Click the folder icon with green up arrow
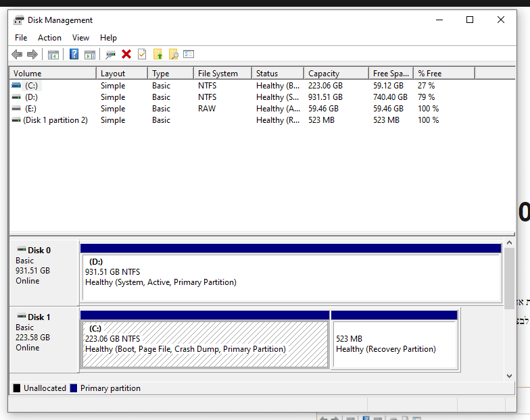530x420 pixels. click(158, 55)
